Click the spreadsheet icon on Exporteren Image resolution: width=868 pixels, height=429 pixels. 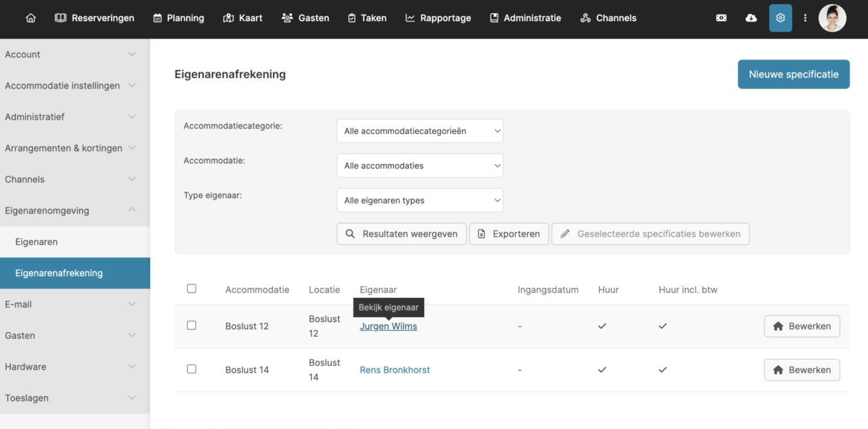coord(481,234)
